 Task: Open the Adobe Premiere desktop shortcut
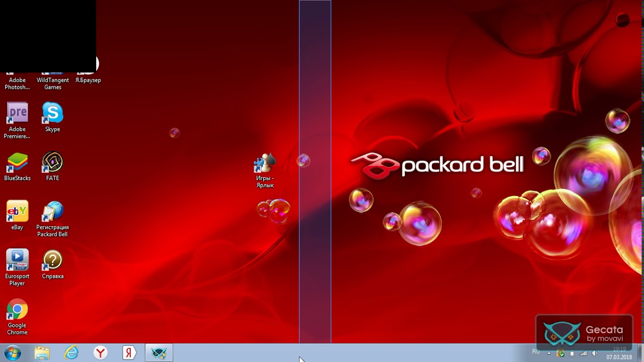coord(17,121)
